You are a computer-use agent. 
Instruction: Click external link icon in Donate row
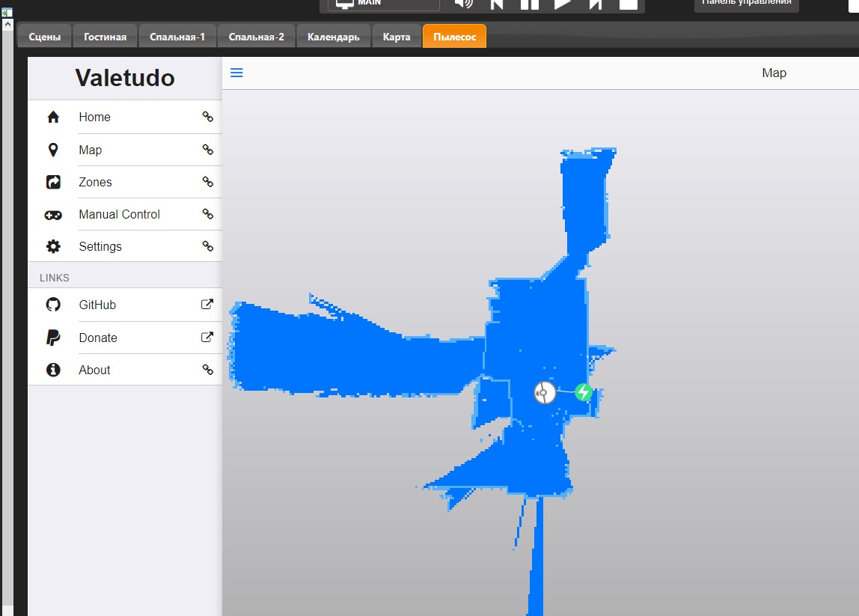(x=207, y=337)
